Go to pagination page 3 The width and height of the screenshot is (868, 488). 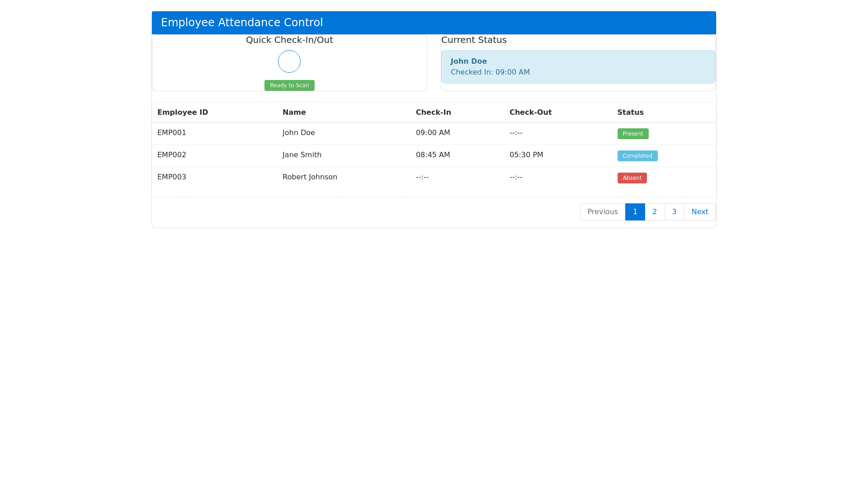(x=674, y=212)
